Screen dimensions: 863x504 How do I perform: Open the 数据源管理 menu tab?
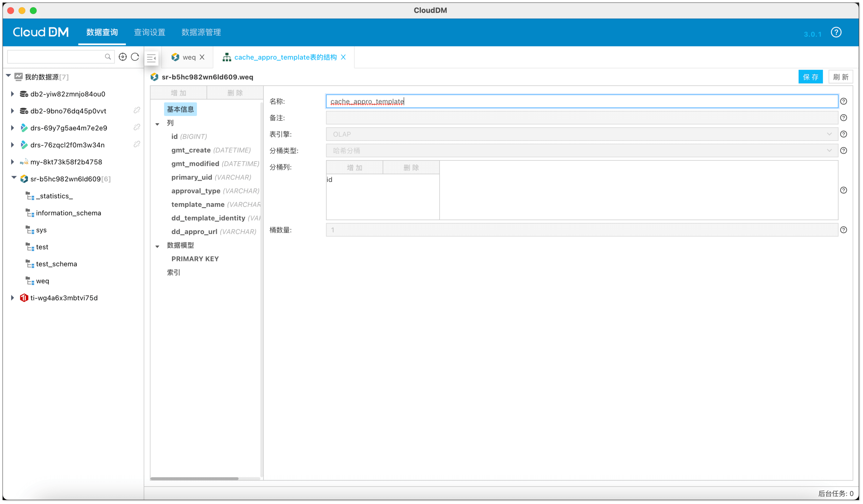coord(201,32)
